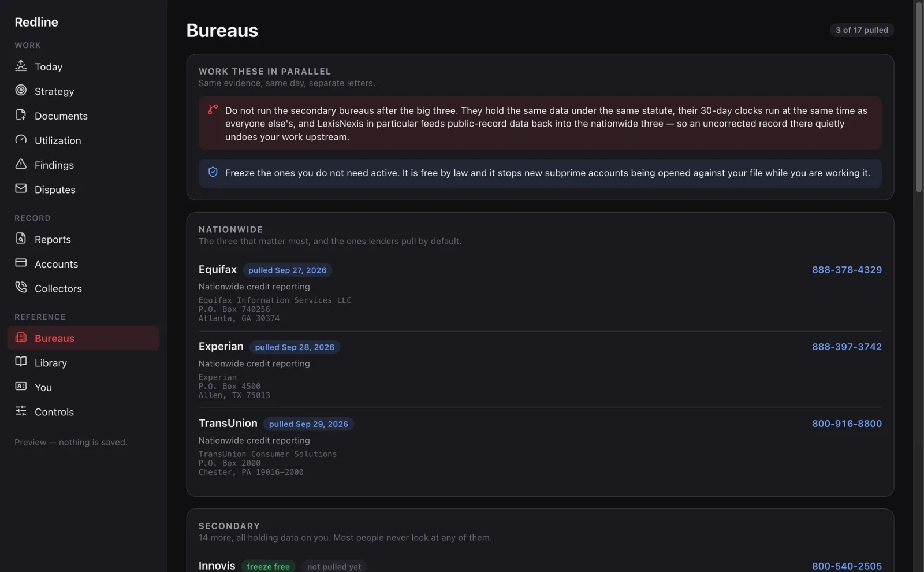Click the Strategy target icon
Image resolution: width=924 pixels, height=572 pixels.
click(21, 90)
